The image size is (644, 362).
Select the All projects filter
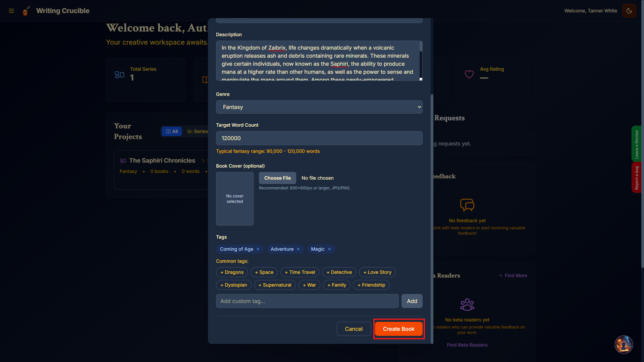pos(171,131)
